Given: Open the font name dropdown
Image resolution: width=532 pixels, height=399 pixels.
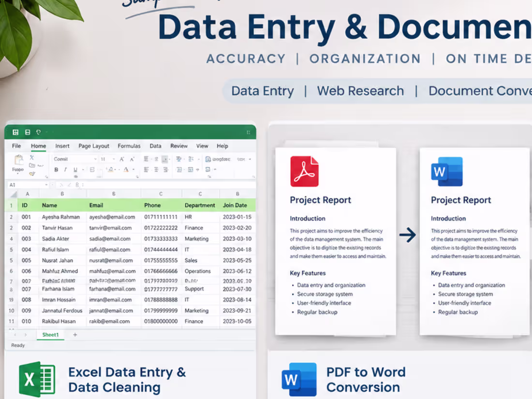Looking at the screenshot, I should point(95,159).
